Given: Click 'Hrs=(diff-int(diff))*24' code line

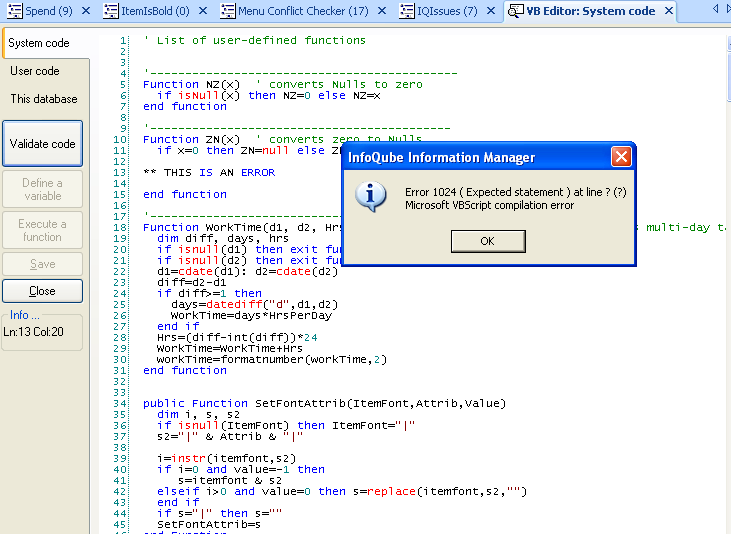Looking at the screenshot, I should [x=237, y=338].
